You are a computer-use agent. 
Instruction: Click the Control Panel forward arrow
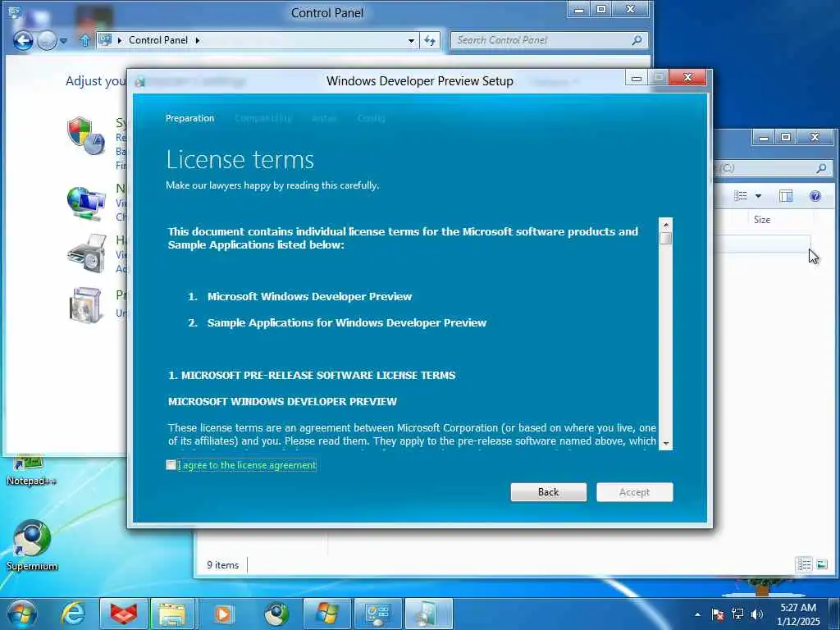[47, 40]
